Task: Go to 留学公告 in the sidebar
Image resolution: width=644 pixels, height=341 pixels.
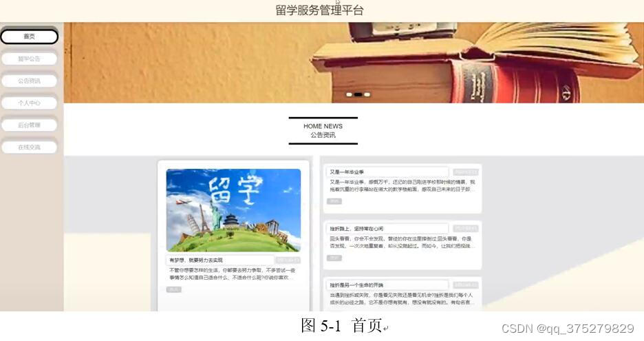Action: click(x=29, y=59)
